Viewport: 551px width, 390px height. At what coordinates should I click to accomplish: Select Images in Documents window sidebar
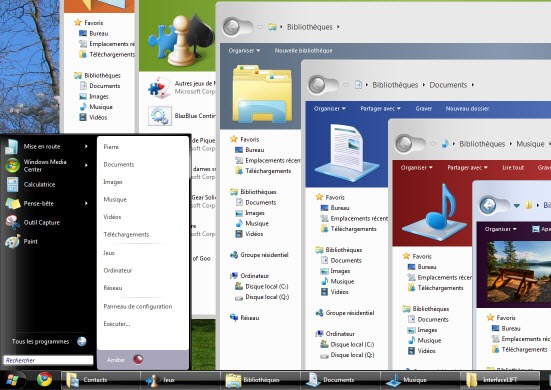click(x=335, y=271)
